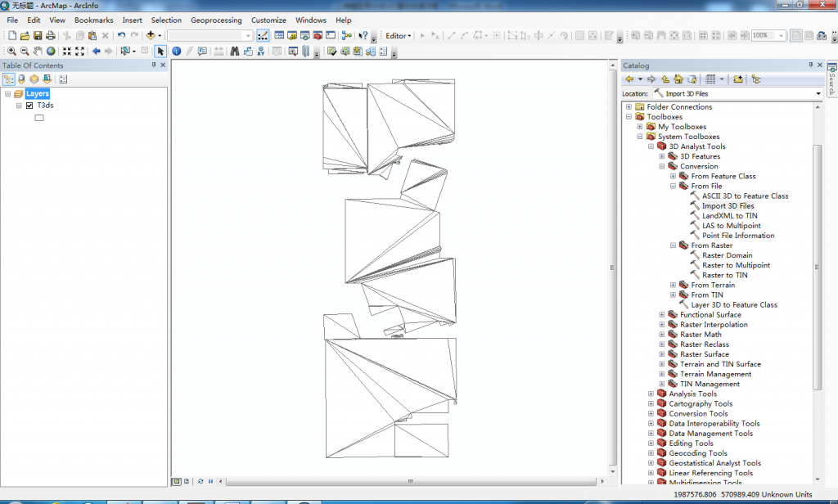
Task: Toggle the T3ds layer visibility checkbox
Action: (x=29, y=106)
